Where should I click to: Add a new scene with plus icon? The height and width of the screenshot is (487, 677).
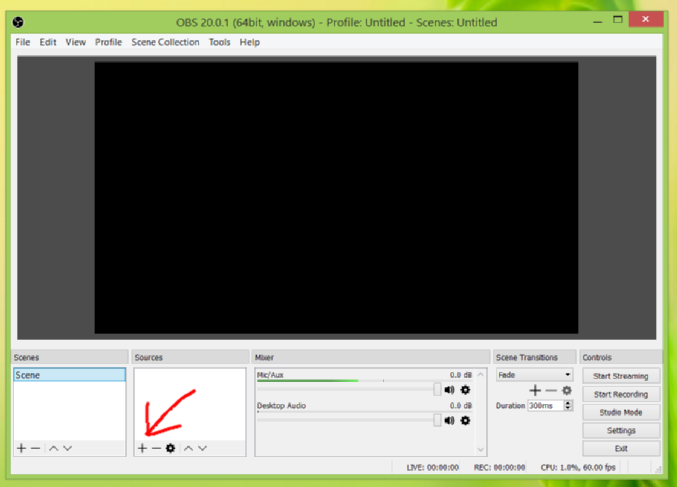point(21,448)
